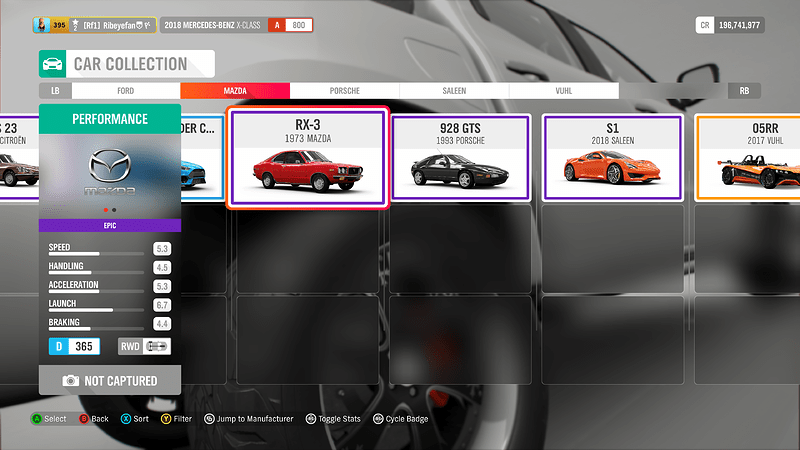
Task: Click the green A Select button icon
Action: click(x=36, y=419)
